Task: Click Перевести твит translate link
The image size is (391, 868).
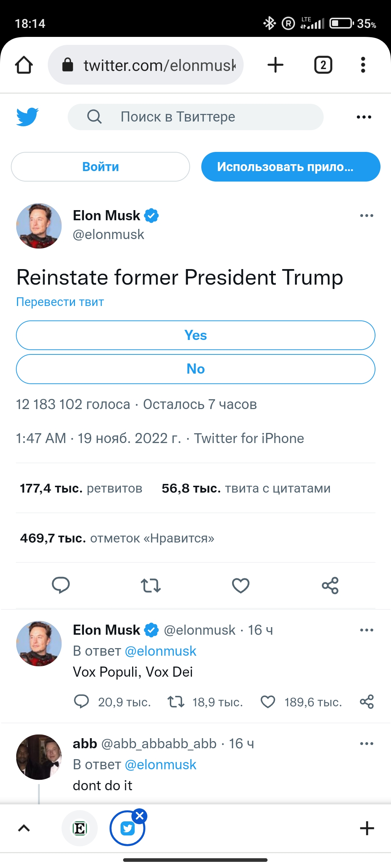Action: (x=60, y=302)
